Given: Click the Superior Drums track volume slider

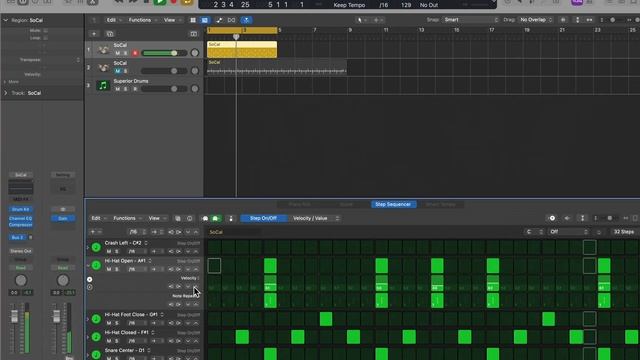Looking at the screenshot, I should pos(164,89).
